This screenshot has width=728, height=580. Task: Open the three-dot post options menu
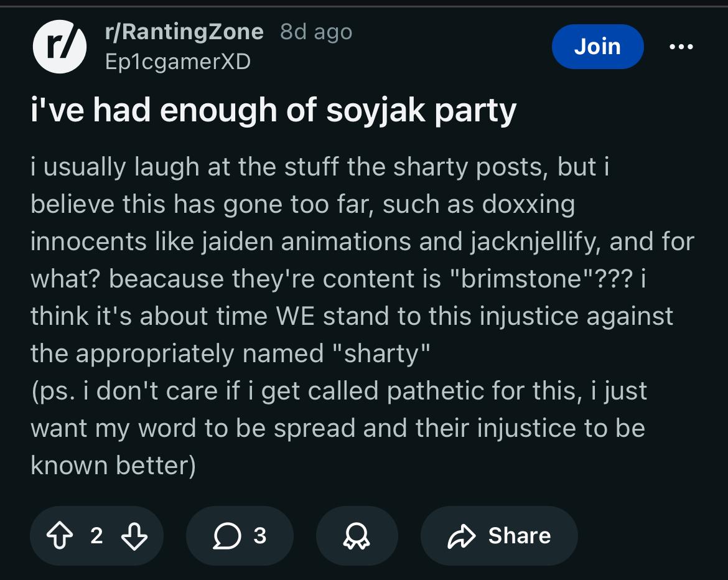coord(681,47)
